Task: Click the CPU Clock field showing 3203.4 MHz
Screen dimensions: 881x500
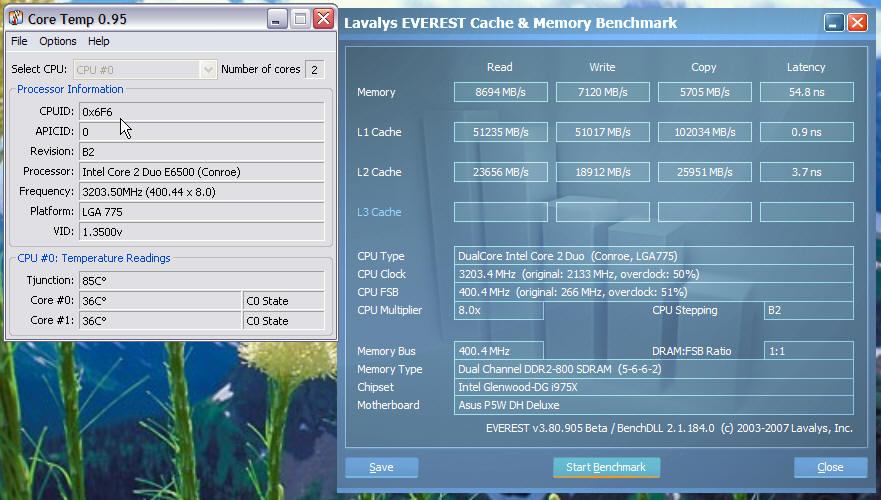Action: 653,274
